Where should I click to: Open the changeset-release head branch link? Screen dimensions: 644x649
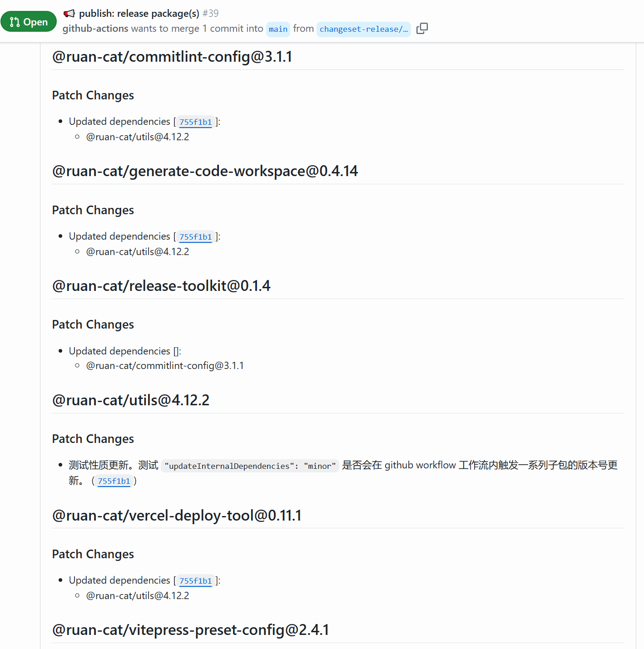click(363, 29)
